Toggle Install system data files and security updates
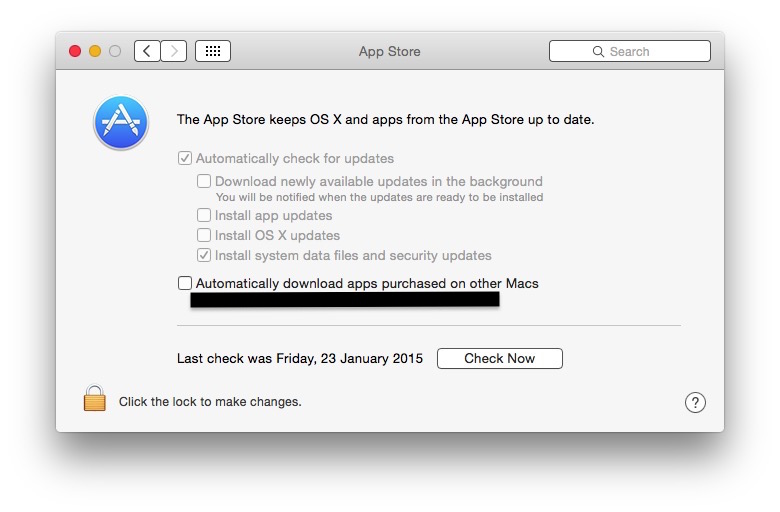780x512 pixels. [x=204, y=255]
